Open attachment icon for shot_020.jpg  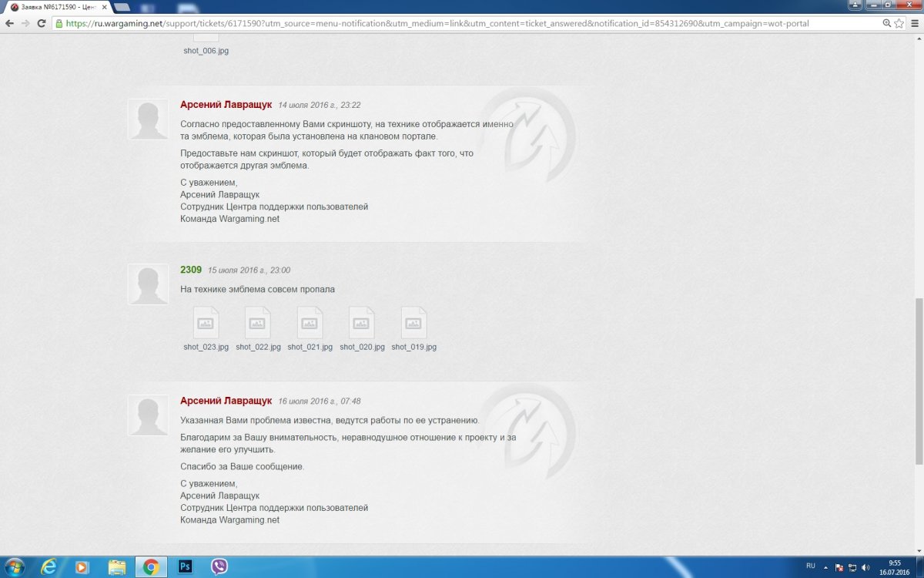(x=362, y=323)
